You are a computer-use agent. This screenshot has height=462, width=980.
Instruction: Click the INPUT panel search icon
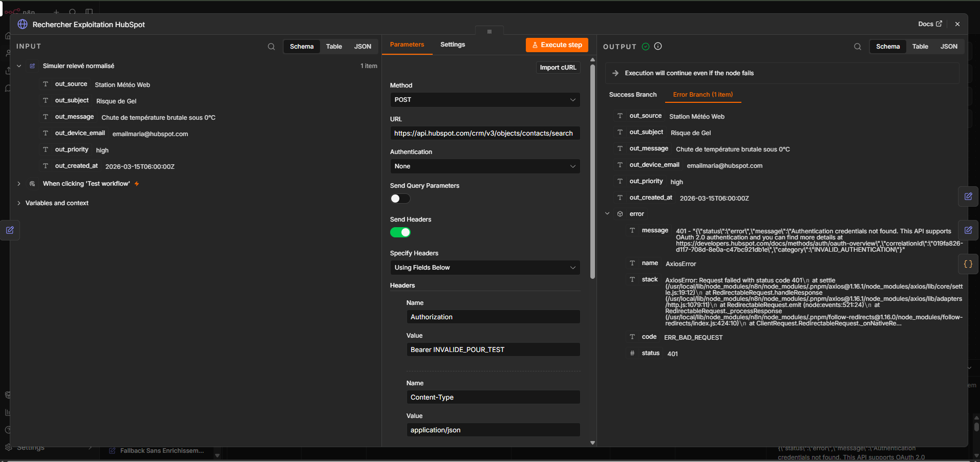point(271,47)
